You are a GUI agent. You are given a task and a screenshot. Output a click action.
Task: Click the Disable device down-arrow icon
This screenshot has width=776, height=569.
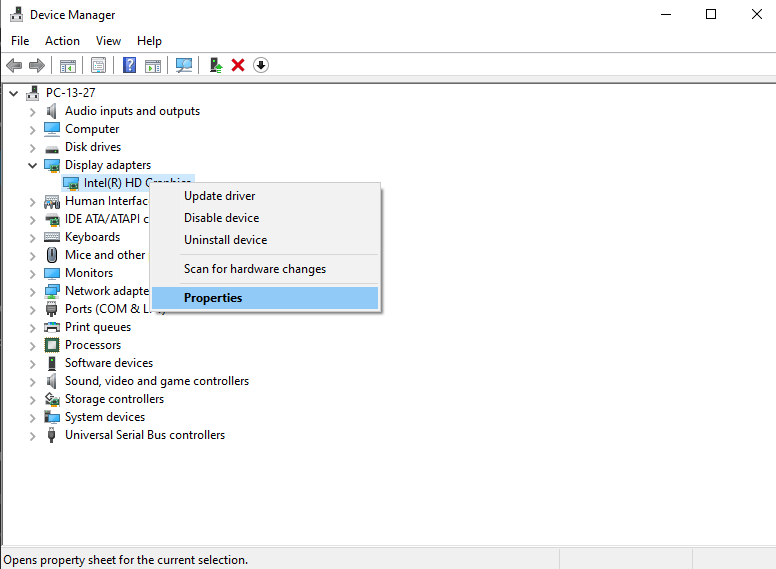click(x=261, y=65)
